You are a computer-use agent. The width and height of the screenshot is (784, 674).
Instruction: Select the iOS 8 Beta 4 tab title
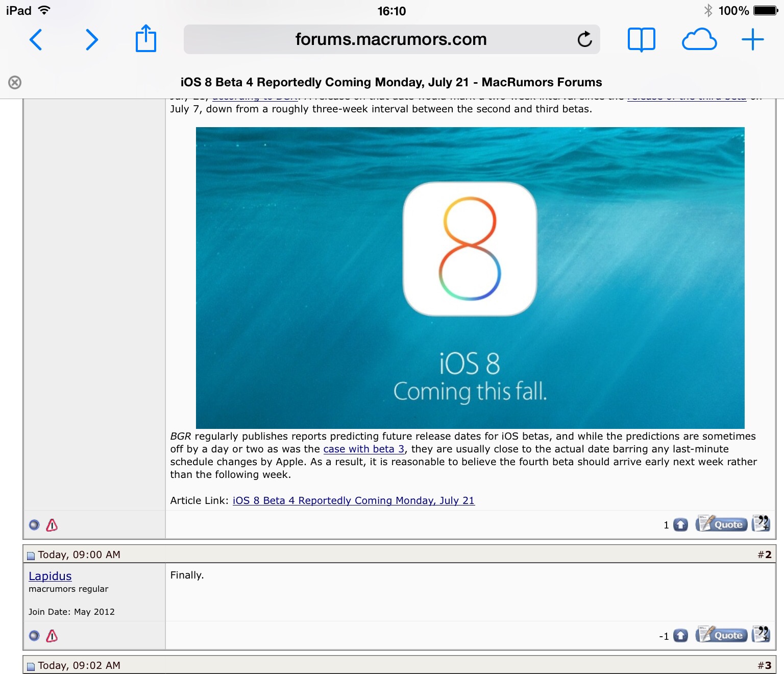(391, 82)
